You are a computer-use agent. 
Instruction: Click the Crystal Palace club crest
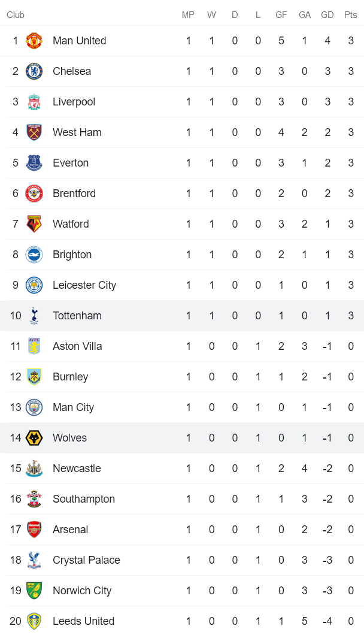tap(34, 560)
